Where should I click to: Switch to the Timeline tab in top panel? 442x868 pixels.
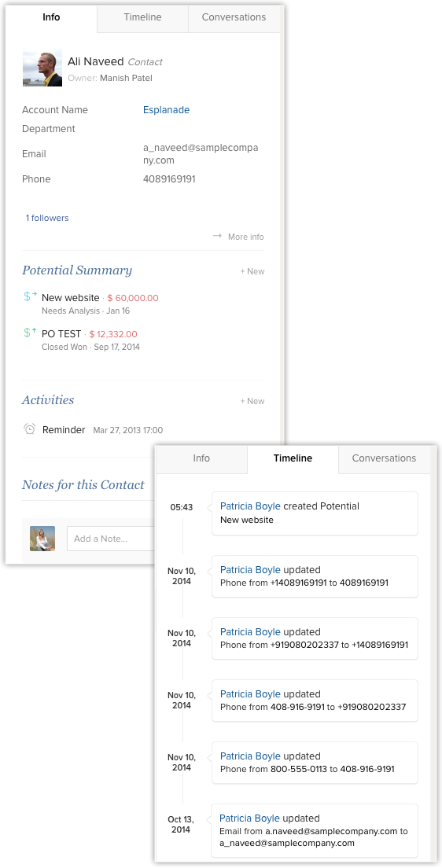[x=143, y=17]
